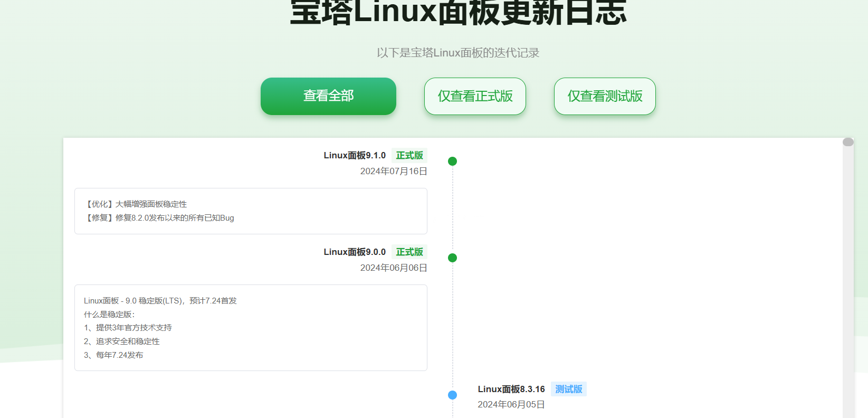Screen dimensions: 868x418
Task: Click the line 1、提供3年官方技术支持
Action: tap(128, 327)
